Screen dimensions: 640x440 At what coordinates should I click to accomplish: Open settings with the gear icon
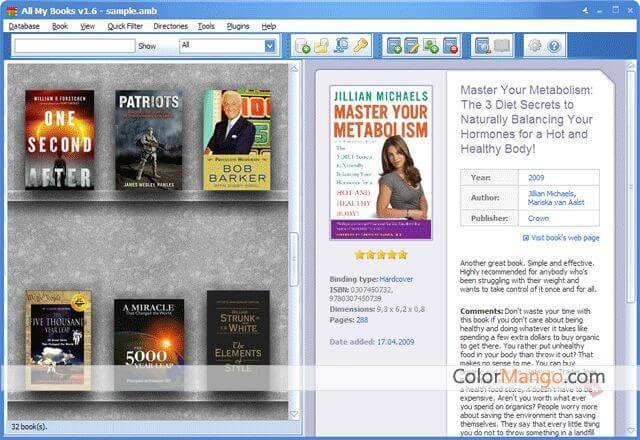534,46
